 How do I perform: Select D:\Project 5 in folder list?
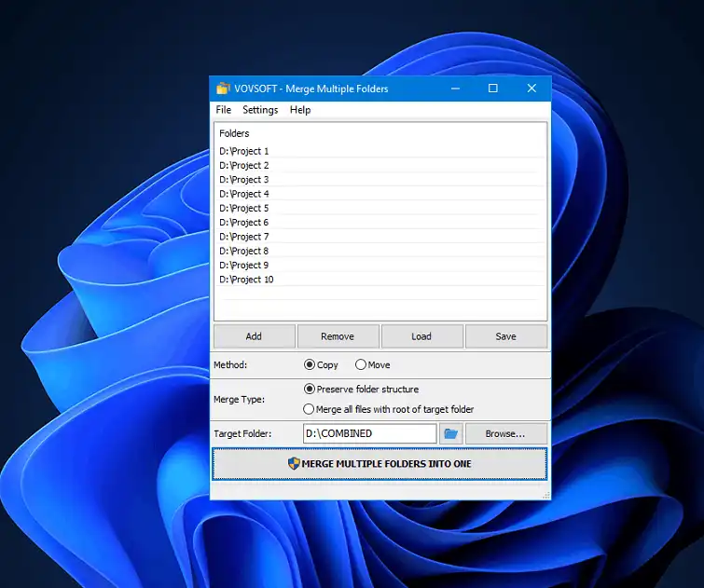(244, 208)
